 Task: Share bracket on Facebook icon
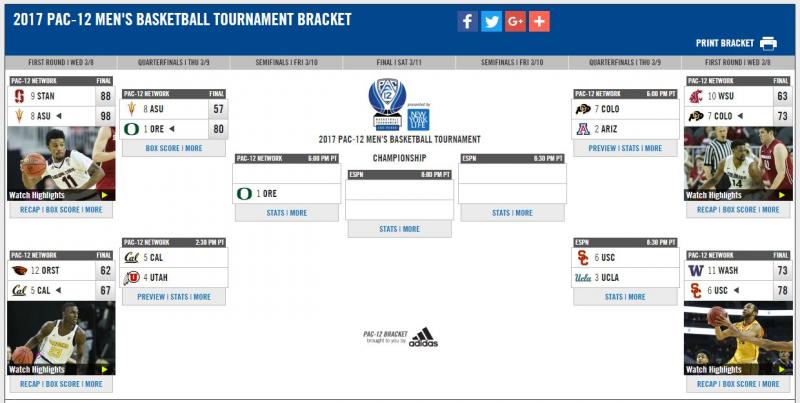click(467, 21)
